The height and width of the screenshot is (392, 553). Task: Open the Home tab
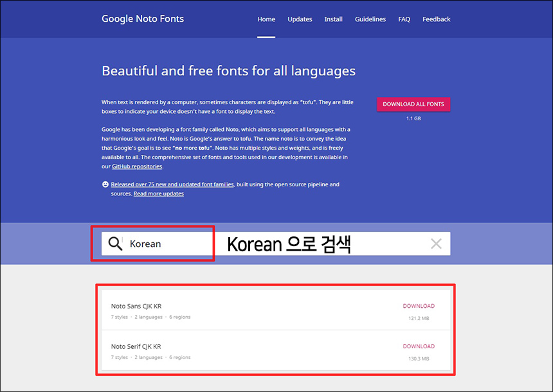pos(266,19)
